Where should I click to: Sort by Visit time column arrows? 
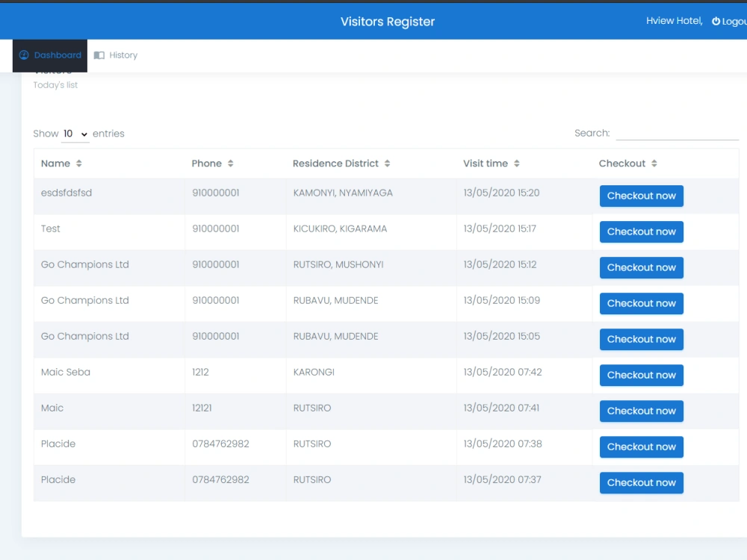click(x=516, y=164)
